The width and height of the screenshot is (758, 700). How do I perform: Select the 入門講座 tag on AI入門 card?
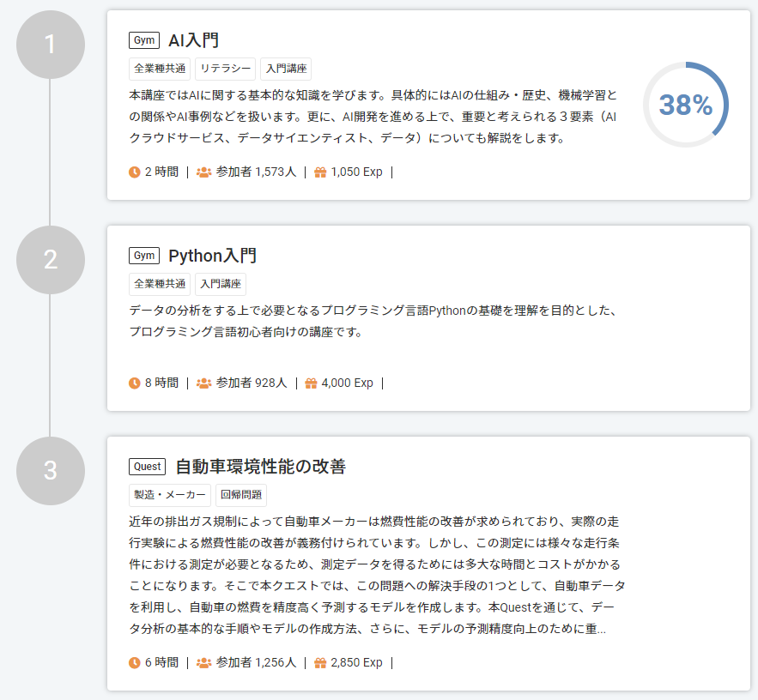286,69
